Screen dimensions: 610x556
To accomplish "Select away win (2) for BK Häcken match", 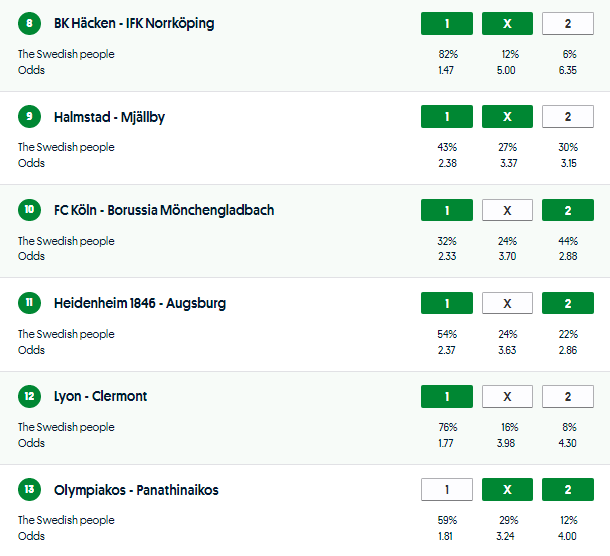I will click(x=567, y=24).
